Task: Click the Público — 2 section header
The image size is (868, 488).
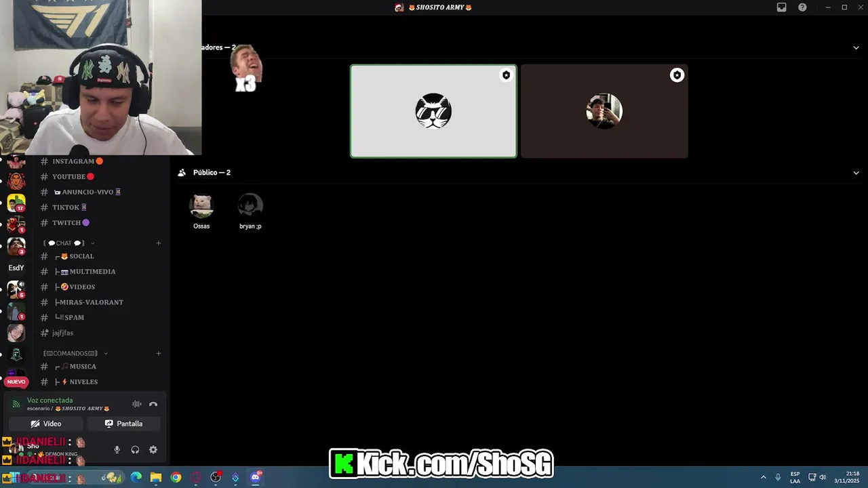Action: (212, 173)
